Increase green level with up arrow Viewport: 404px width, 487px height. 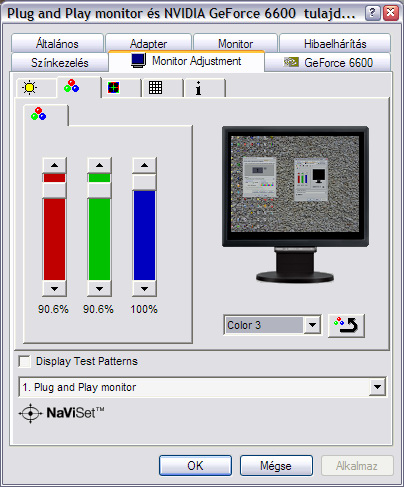click(x=99, y=165)
